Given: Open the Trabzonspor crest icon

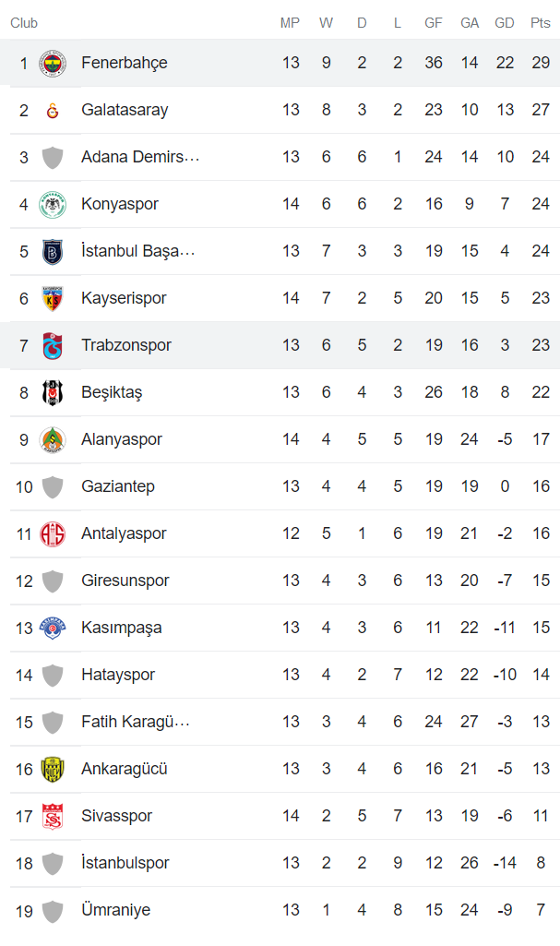Looking at the screenshot, I should tap(54, 344).
